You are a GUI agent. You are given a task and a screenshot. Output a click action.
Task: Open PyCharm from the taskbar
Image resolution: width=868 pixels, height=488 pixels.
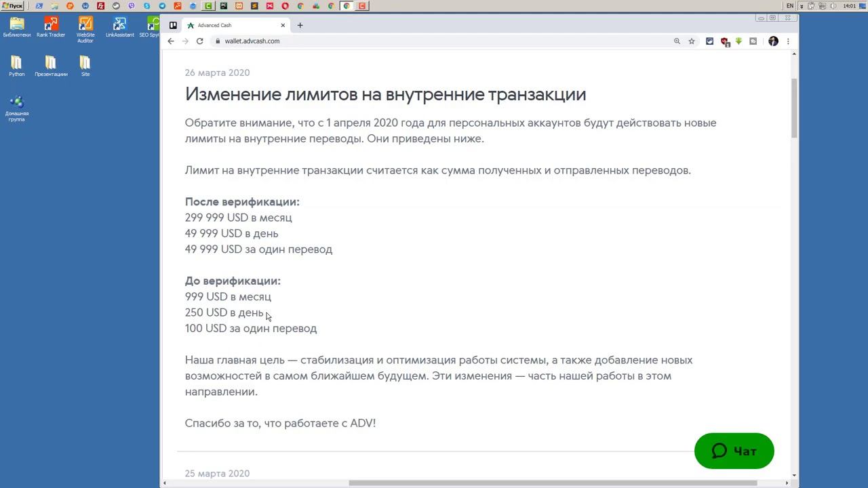tap(223, 6)
